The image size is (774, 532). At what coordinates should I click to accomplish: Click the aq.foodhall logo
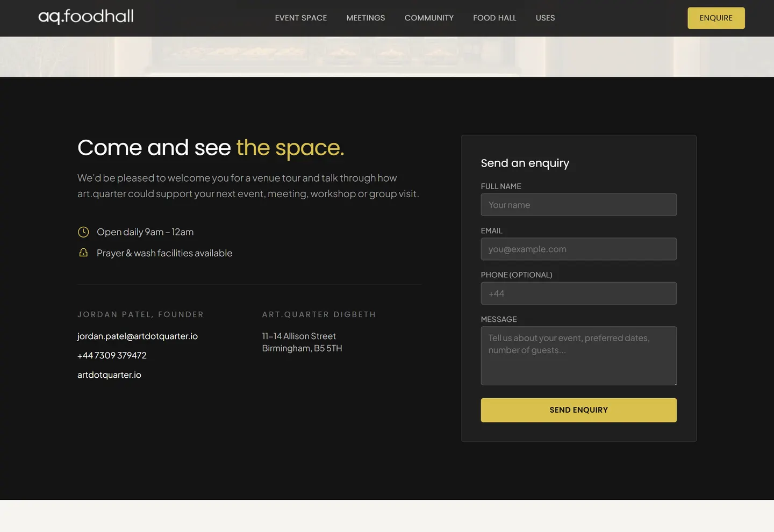pyautogui.click(x=86, y=17)
